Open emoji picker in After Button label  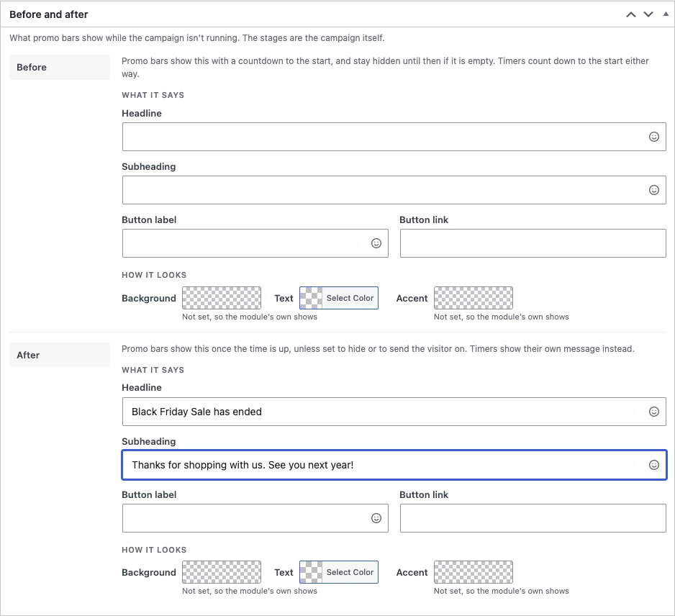[x=376, y=518]
